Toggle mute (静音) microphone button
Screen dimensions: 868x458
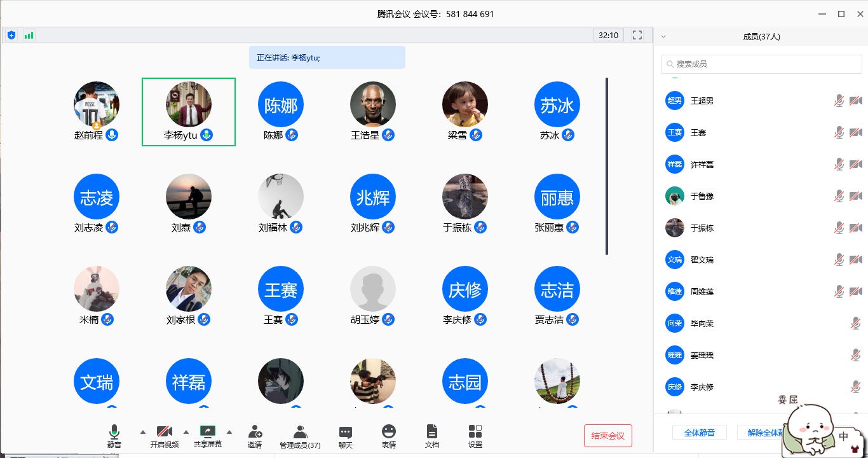pyautogui.click(x=114, y=433)
